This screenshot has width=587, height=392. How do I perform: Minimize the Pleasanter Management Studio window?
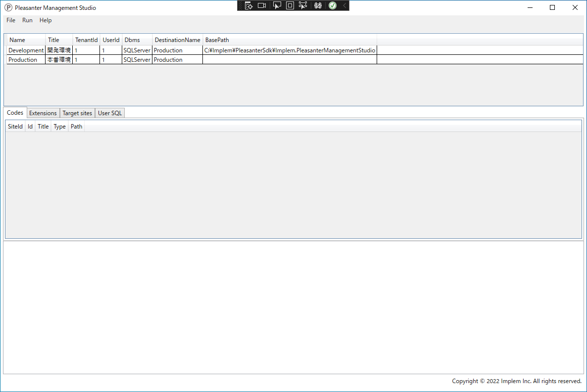coord(530,7)
